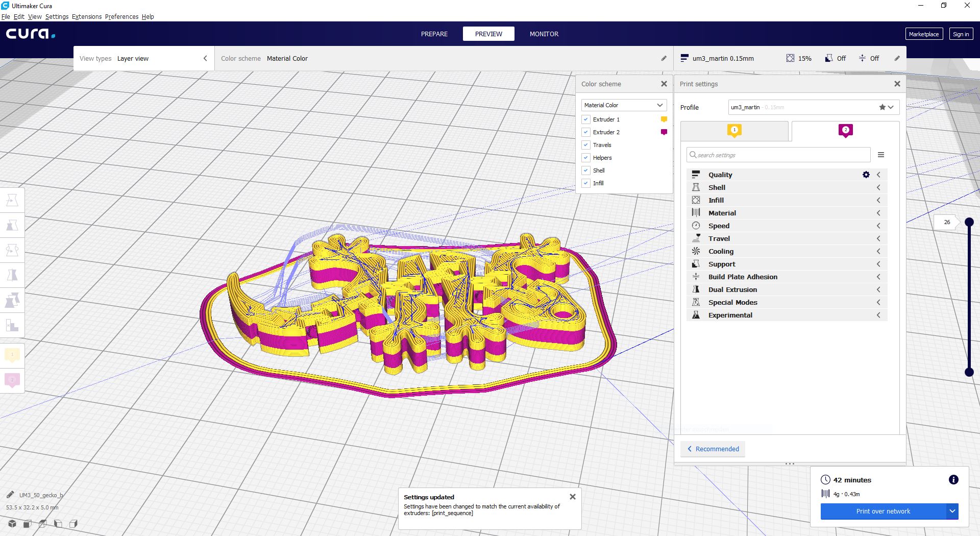Expand the Material settings category
The image size is (980, 536).
pos(787,213)
